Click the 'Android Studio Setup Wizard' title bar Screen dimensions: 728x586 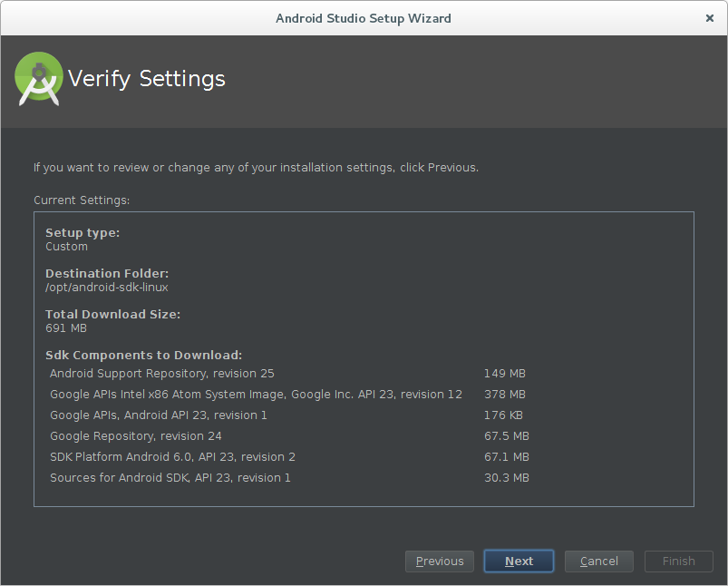[364, 18]
